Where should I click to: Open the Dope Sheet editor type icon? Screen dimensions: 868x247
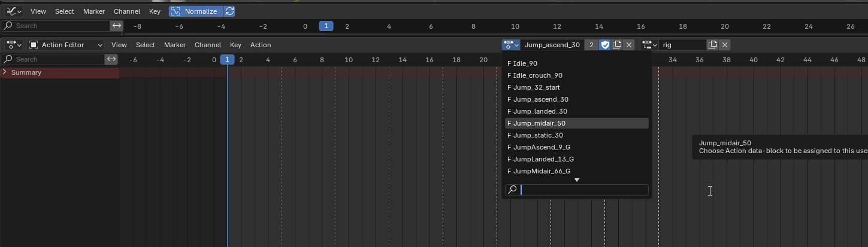14,45
